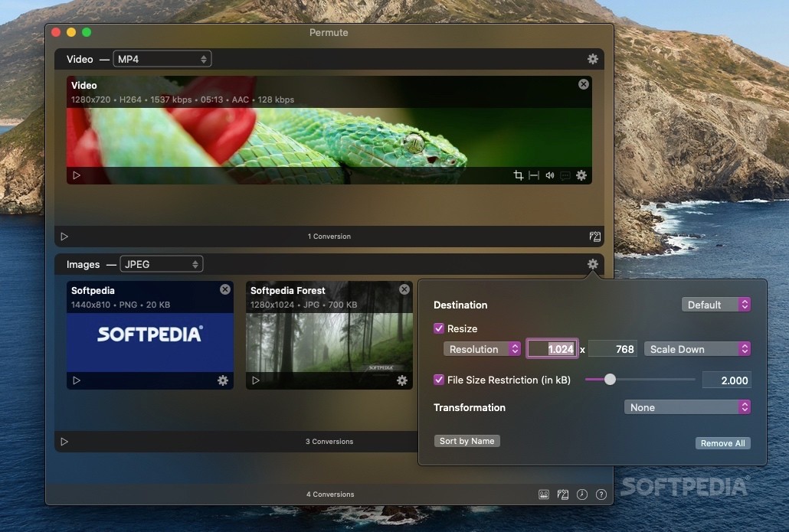Uncheck the Resize checkbox
Screen dimensions: 789x532
tap(439, 328)
